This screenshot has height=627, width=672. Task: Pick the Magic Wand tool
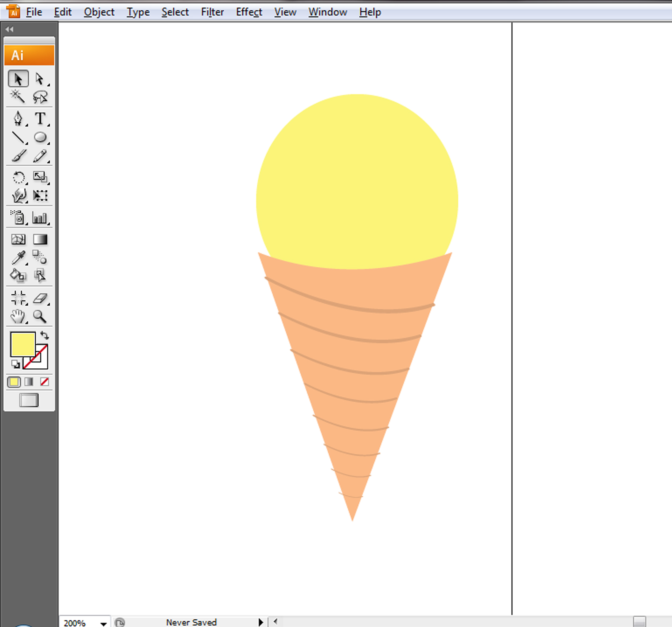pyautogui.click(x=17, y=97)
